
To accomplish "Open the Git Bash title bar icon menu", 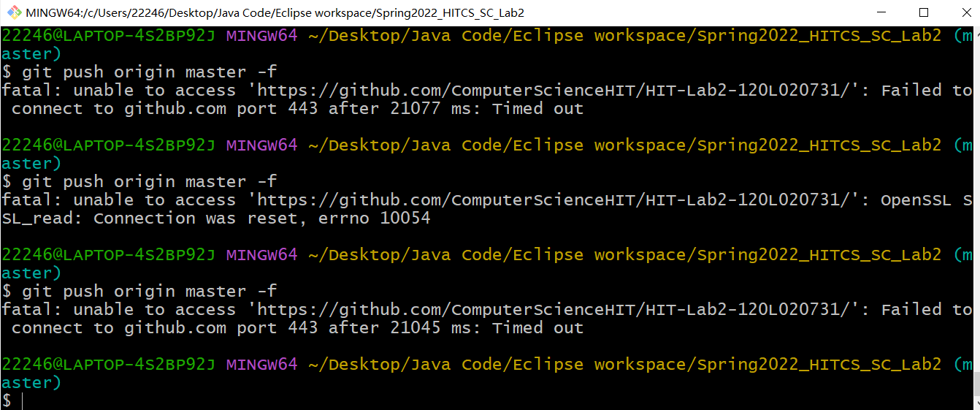I will (x=13, y=12).
